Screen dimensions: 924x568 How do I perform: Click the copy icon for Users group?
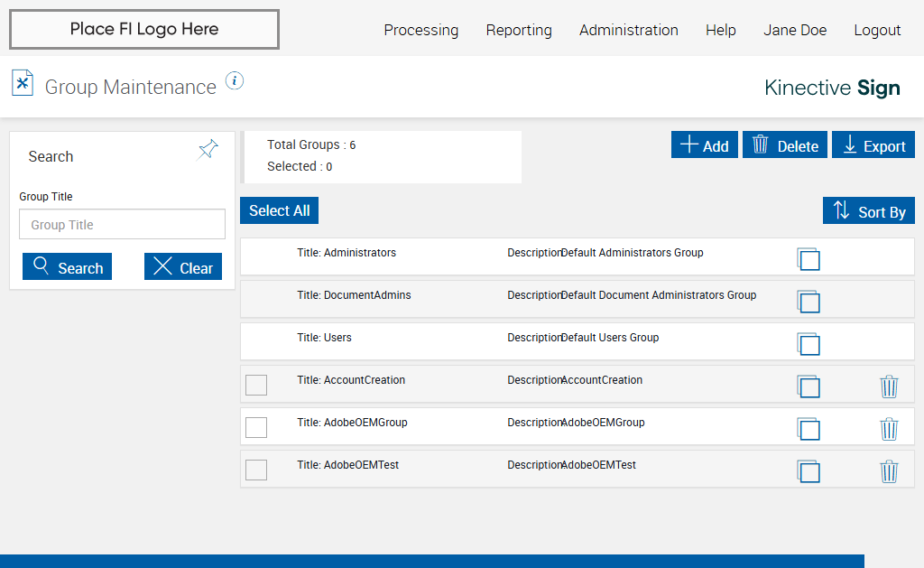[x=808, y=344]
